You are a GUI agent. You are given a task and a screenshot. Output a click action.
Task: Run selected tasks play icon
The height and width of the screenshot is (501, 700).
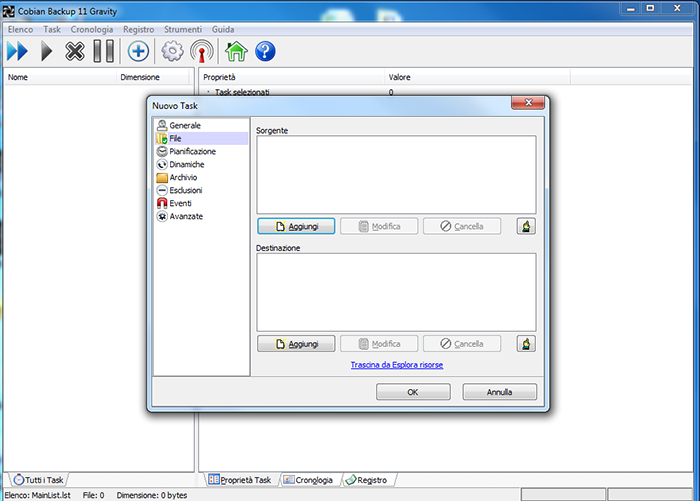[x=46, y=51]
